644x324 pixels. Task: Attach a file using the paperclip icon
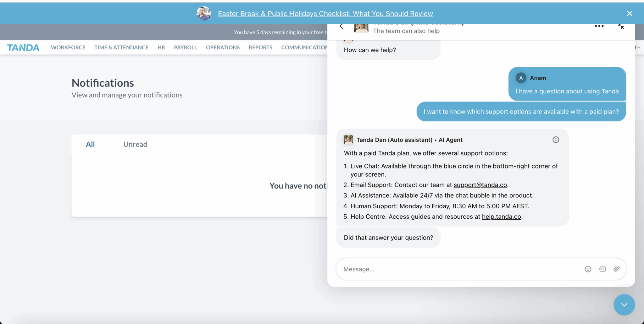(616, 269)
